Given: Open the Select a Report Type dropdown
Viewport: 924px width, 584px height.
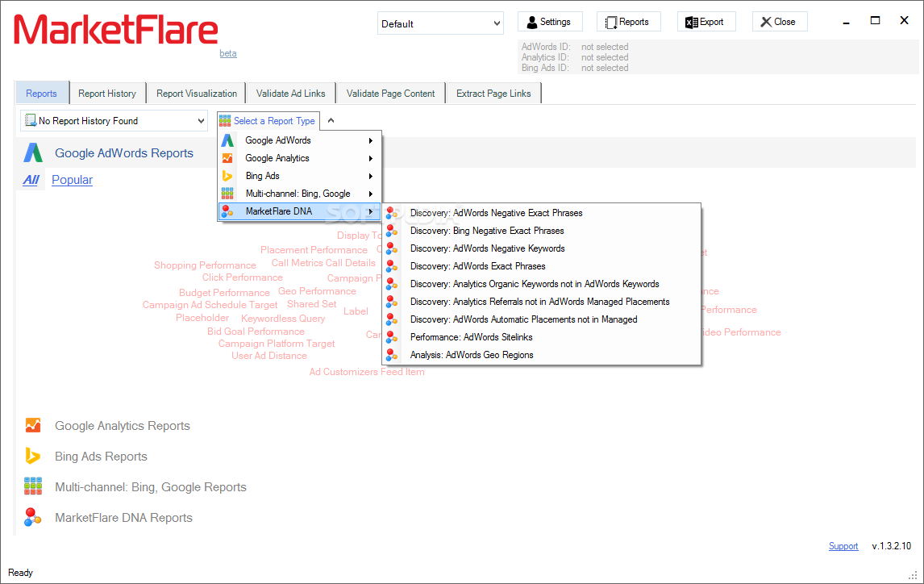Looking at the screenshot, I should (x=268, y=121).
